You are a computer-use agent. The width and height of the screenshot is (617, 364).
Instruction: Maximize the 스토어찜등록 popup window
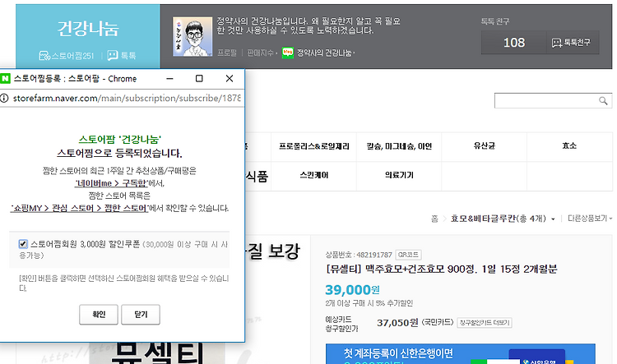pyautogui.click(x=199, y=79)
